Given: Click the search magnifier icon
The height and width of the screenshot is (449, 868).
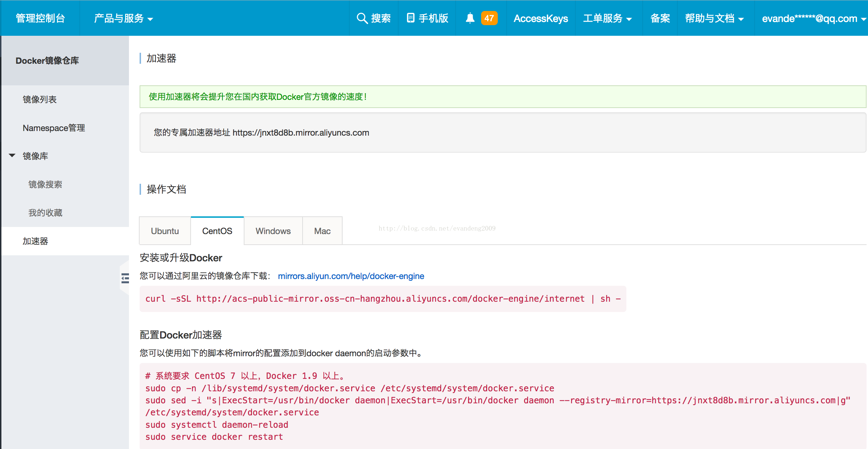Looking at the screenshot, I should coord(362,18).
